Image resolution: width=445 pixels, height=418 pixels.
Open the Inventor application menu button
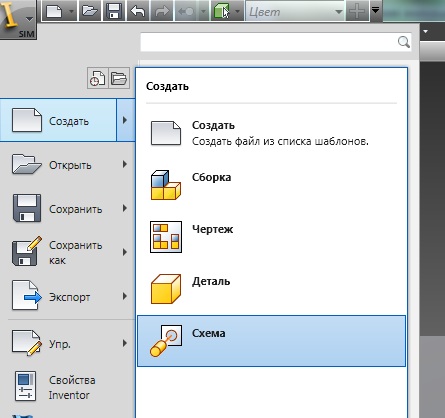click(x=18, y=19)
